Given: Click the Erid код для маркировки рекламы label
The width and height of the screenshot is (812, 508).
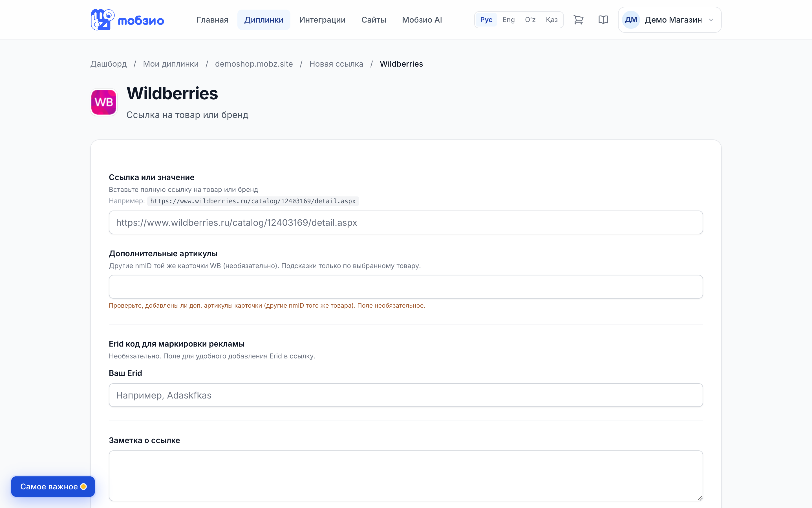Looking at the screenshot, I should click(176, 344).
